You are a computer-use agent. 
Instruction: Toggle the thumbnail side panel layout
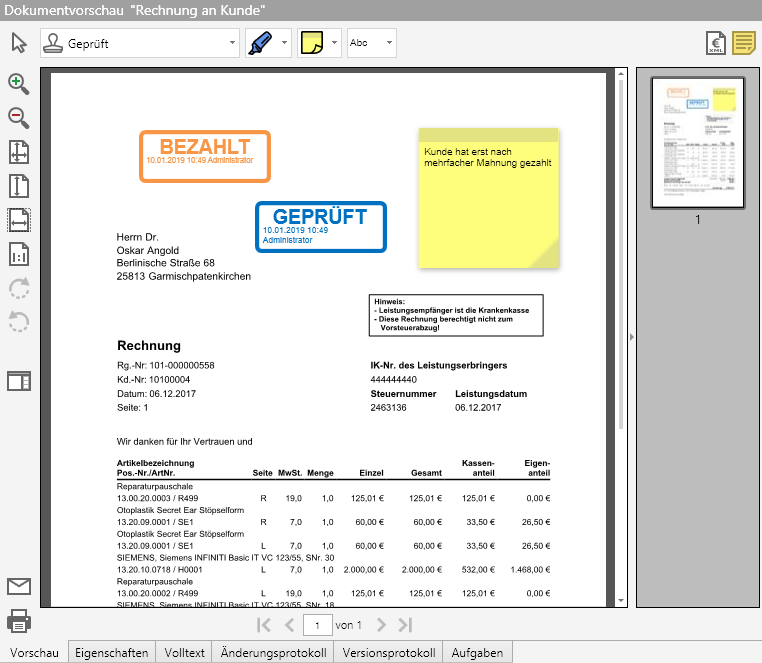[19, 381]
